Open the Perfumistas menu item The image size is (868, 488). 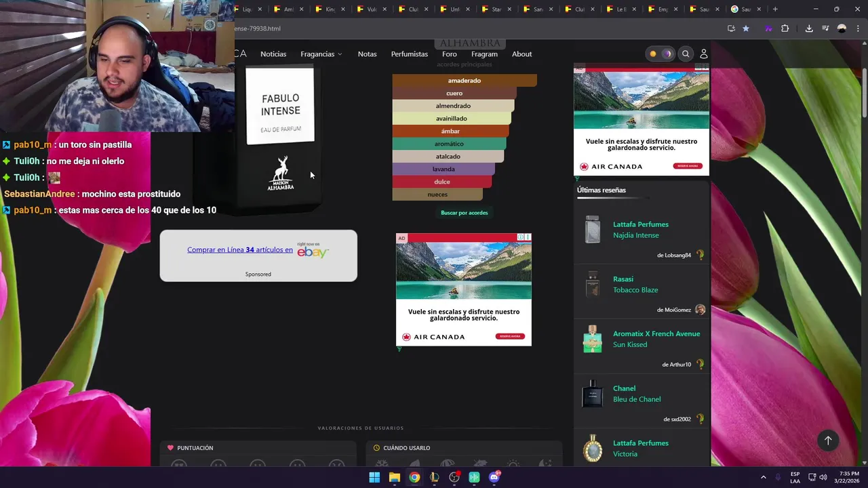410,54
